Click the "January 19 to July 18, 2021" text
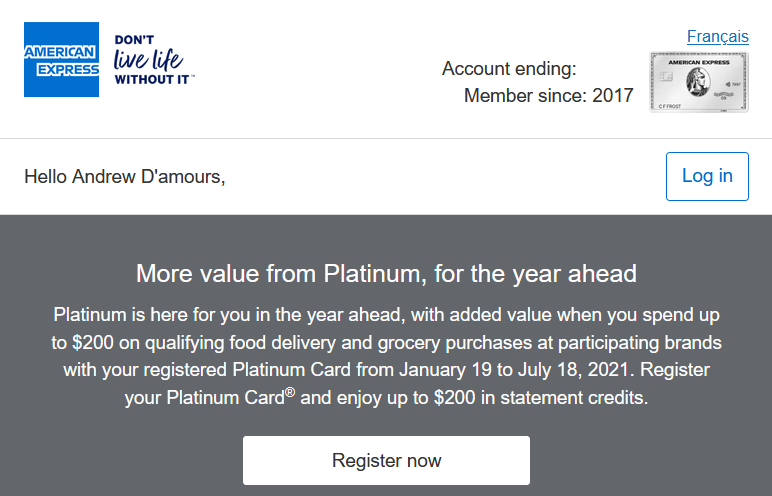This screenshot has width=772, height=496. tap(515, 370)
